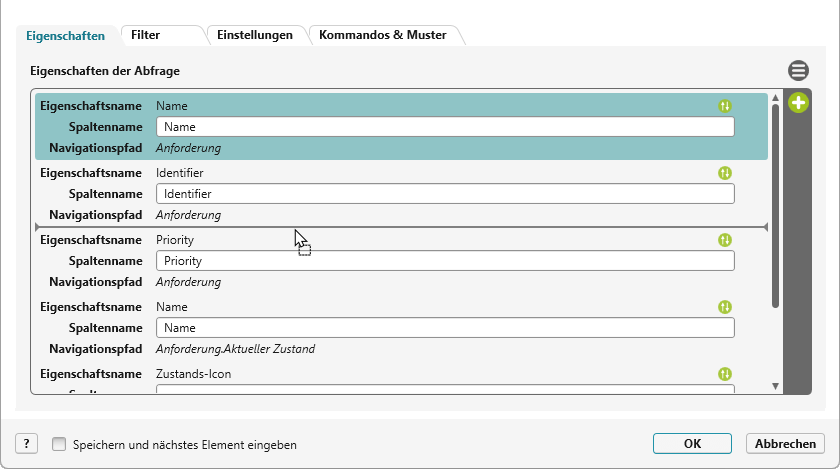Focus the Spaltenname field containing Priority

[445, 261]
